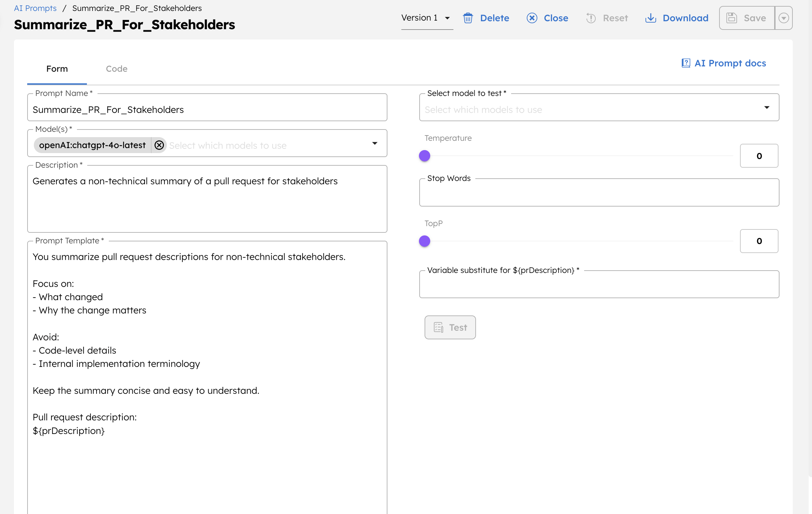Click the TopP slider handle
This screenshot has width=812, height=514.
click(425, 241)
